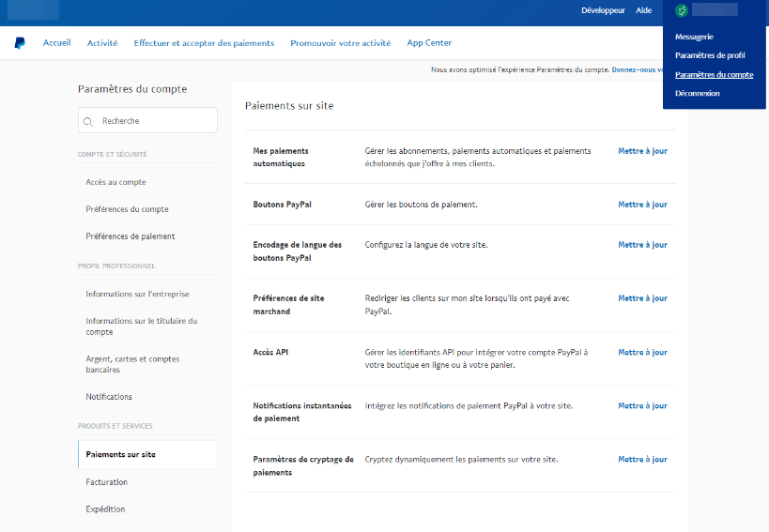Open the App Center tab
The width and height of the screenshot is (769, 532).
pyautogui.click(x=429, y=43)
